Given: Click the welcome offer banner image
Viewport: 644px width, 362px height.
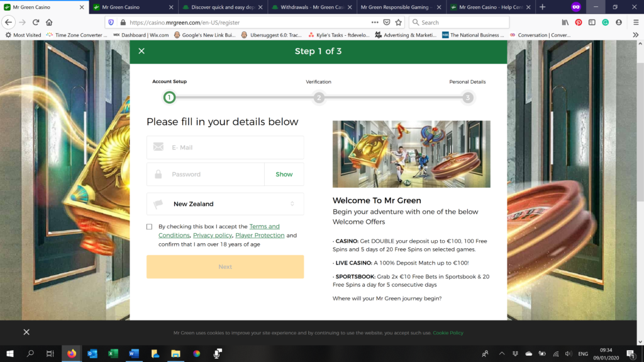Looking at the screenshot, I should [411, 154].
